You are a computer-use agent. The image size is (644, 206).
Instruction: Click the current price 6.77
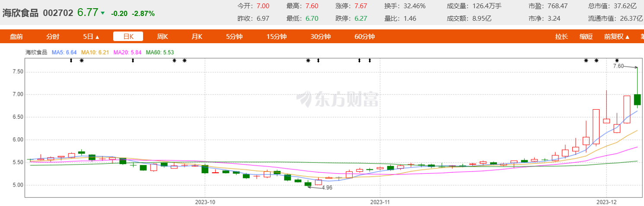88,13
